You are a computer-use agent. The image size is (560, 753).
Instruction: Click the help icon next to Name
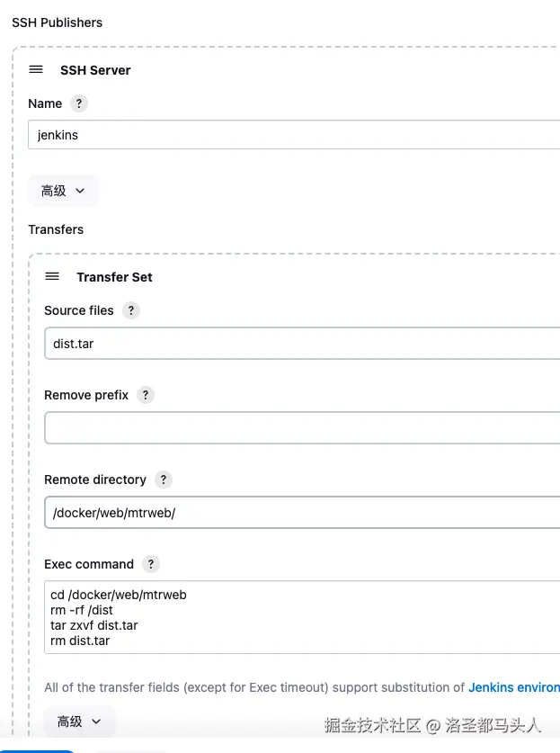(x=79, y=103)
